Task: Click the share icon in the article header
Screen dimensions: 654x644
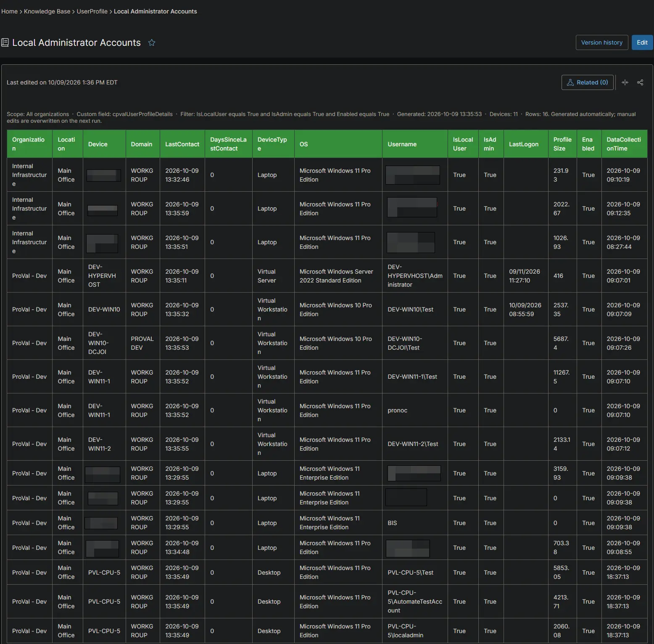Action: [640, 82]
